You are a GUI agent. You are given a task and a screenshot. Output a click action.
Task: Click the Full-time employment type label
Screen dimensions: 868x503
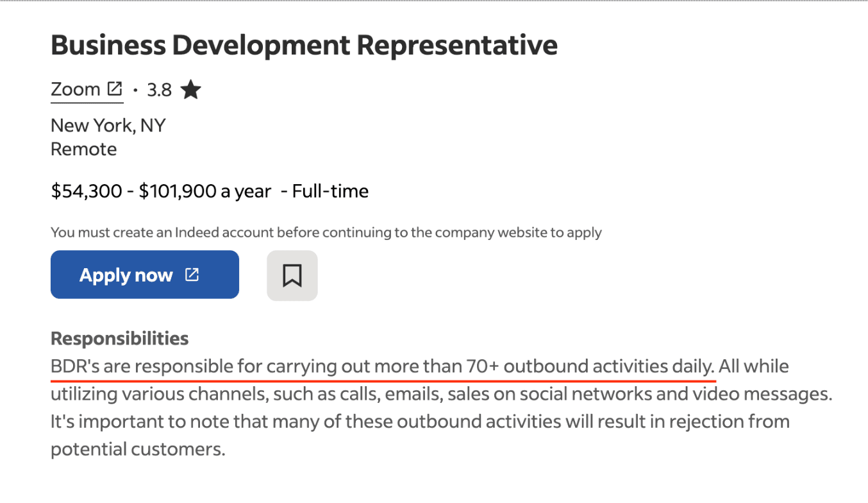331,191
